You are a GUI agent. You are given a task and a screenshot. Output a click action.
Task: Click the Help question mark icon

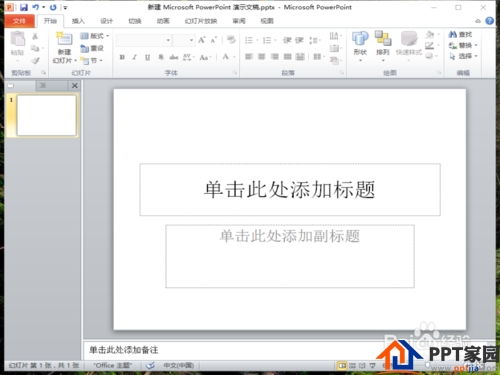(490, 21)
